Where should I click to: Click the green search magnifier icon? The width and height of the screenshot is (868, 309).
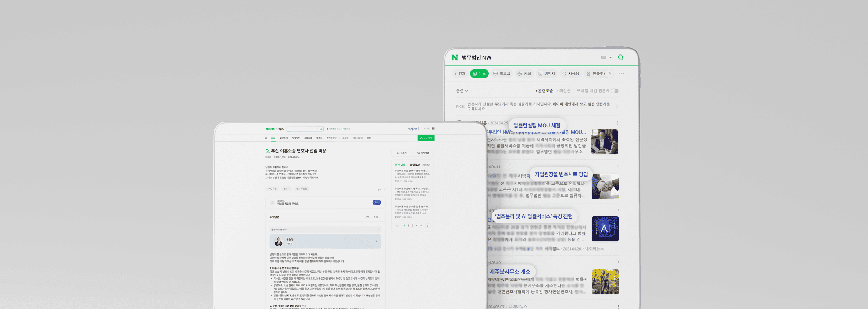coord(621,57)
